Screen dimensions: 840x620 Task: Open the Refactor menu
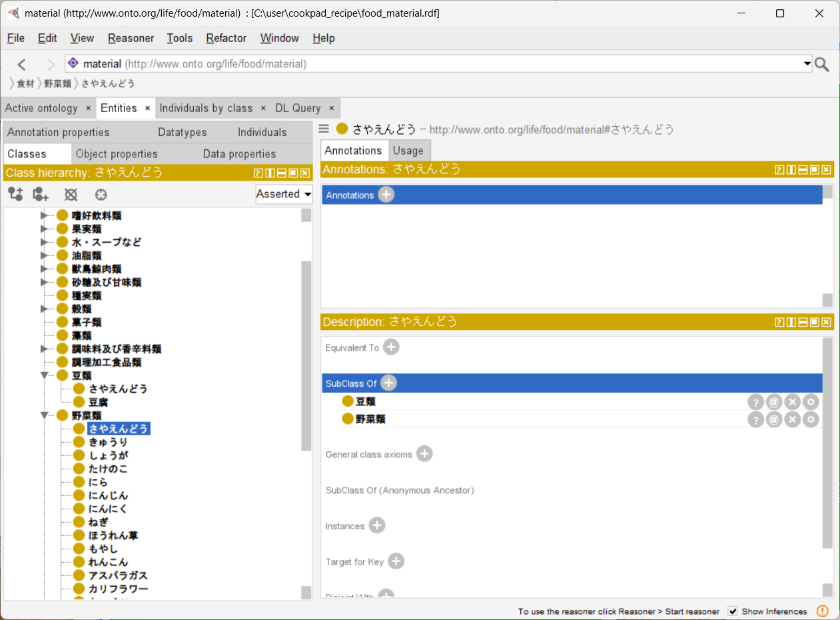click(x=226, y=38)
